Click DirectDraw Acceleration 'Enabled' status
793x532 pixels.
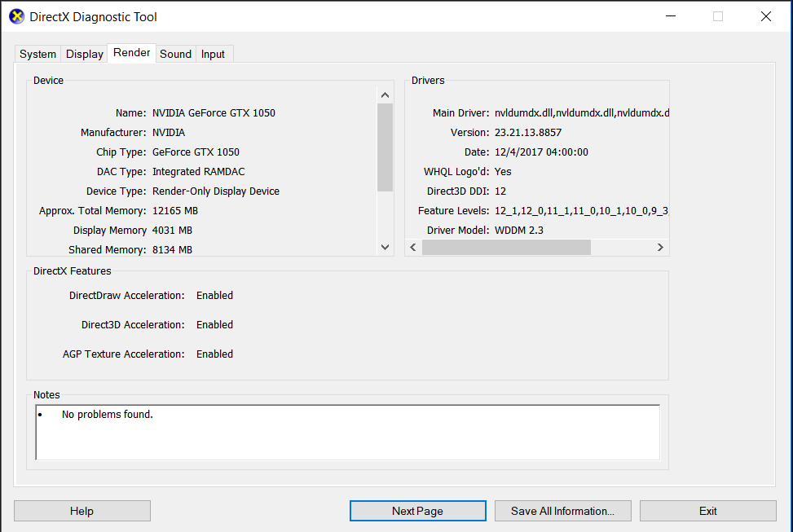coord(215,296)
